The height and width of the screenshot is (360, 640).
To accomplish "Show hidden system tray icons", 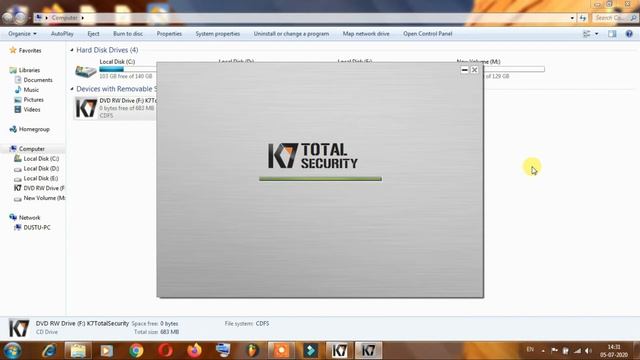I will point(543,351).
